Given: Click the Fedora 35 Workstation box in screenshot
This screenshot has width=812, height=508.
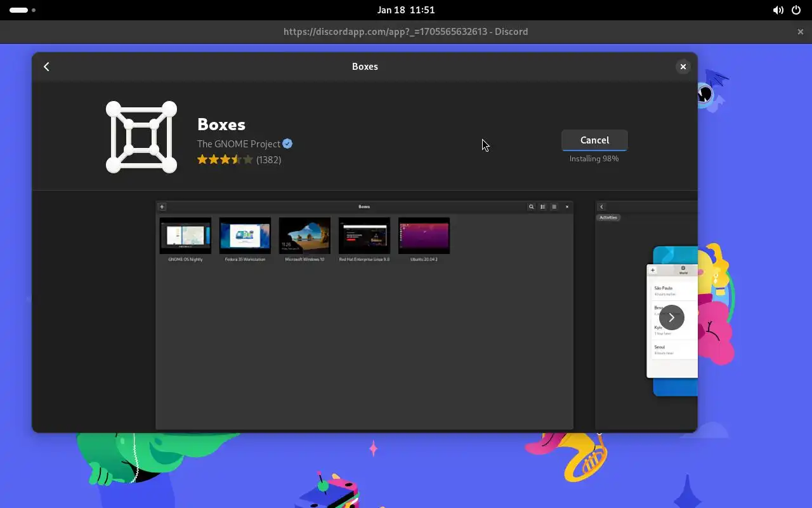Looking at the screenshot, I should pyautogui.click(x=245, y=239).
